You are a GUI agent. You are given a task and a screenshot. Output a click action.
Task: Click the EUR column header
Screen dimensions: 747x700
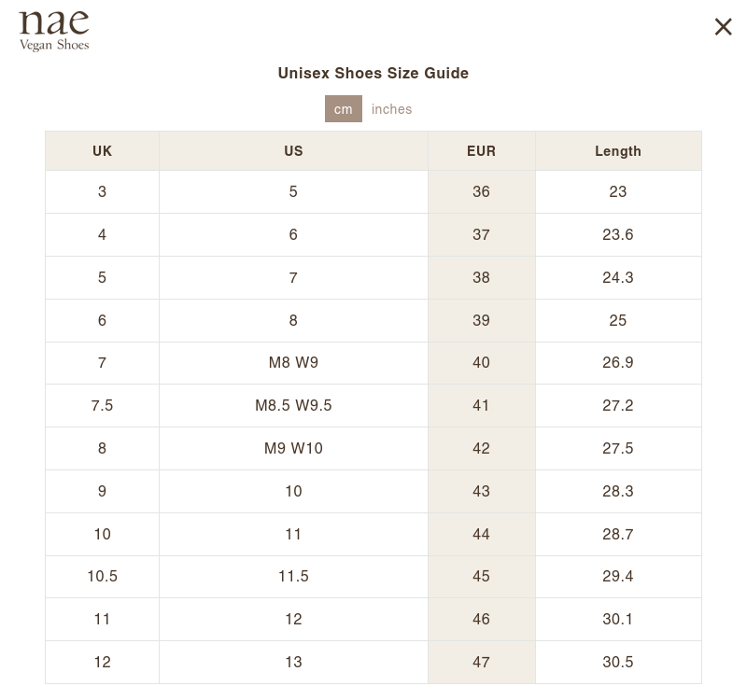[x=481, y=151]
